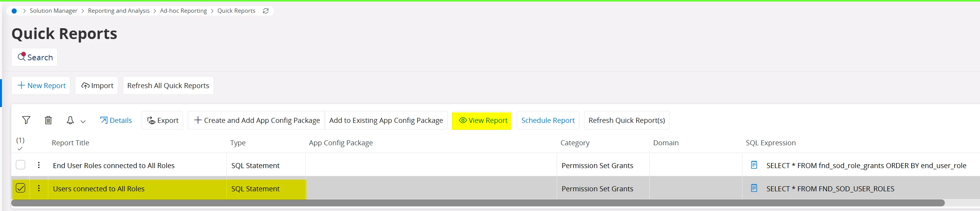The width and height of the screenshot is (980, 211).
Task: Open the Search panel
Action: click(34, 57)
